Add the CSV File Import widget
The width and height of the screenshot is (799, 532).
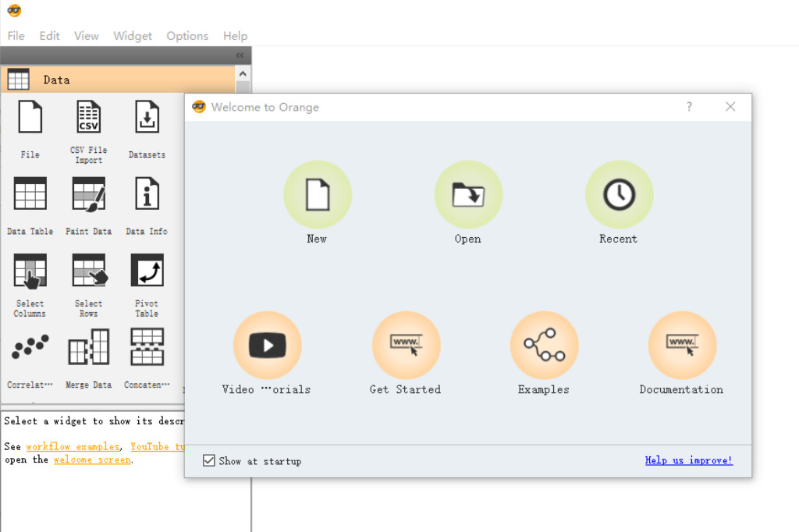pos(89,117)
